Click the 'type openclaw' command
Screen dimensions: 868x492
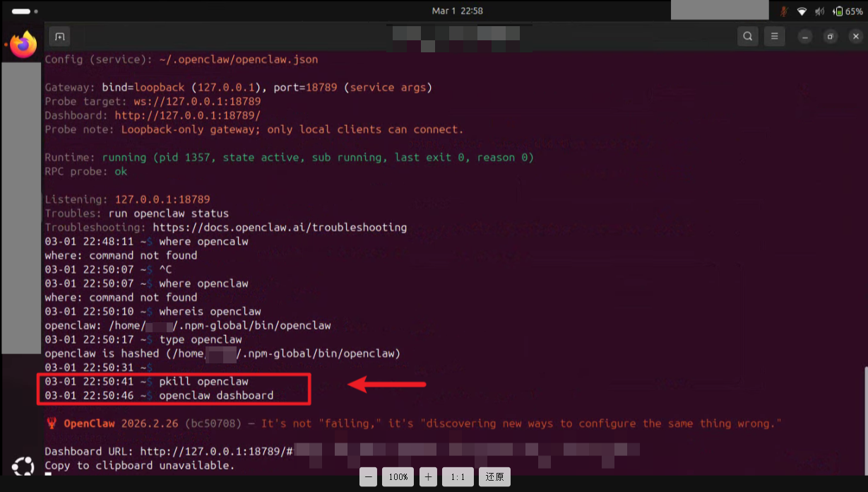(x=201, y=340)
